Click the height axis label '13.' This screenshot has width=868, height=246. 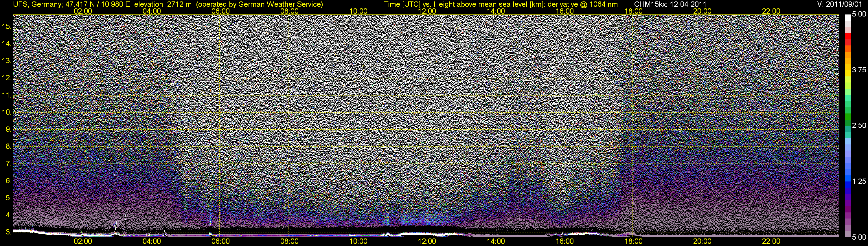pyautogui.click(x=7, y=61)
